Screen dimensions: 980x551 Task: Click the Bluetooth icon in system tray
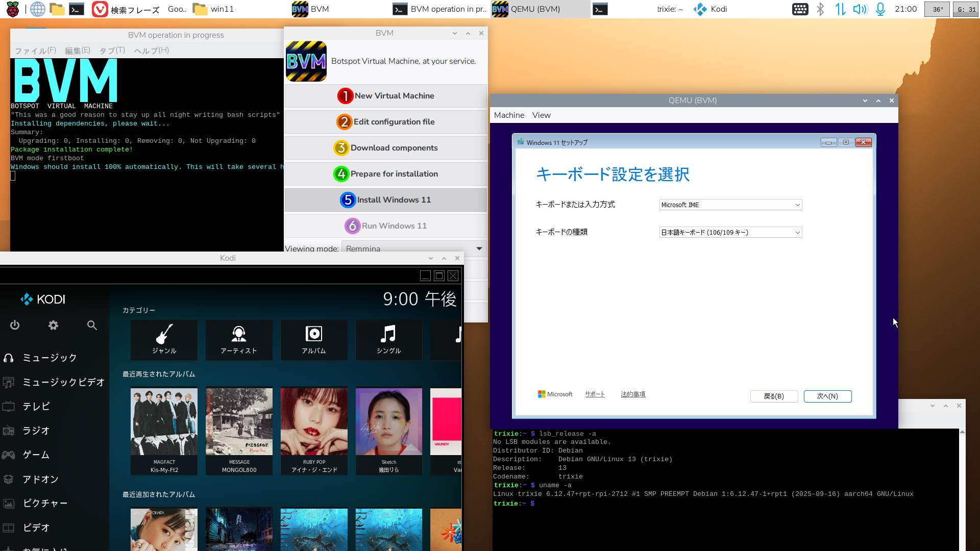coord(820,9)
